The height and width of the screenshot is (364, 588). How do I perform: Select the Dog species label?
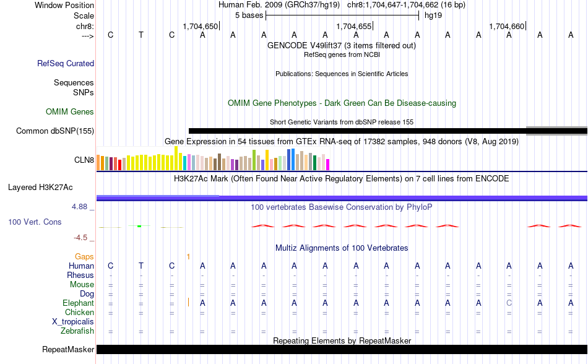(x=87, y=294)
